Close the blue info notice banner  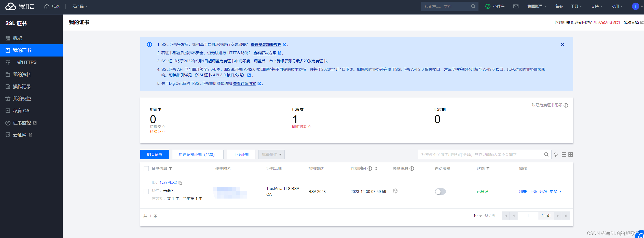tap(562, 45)
